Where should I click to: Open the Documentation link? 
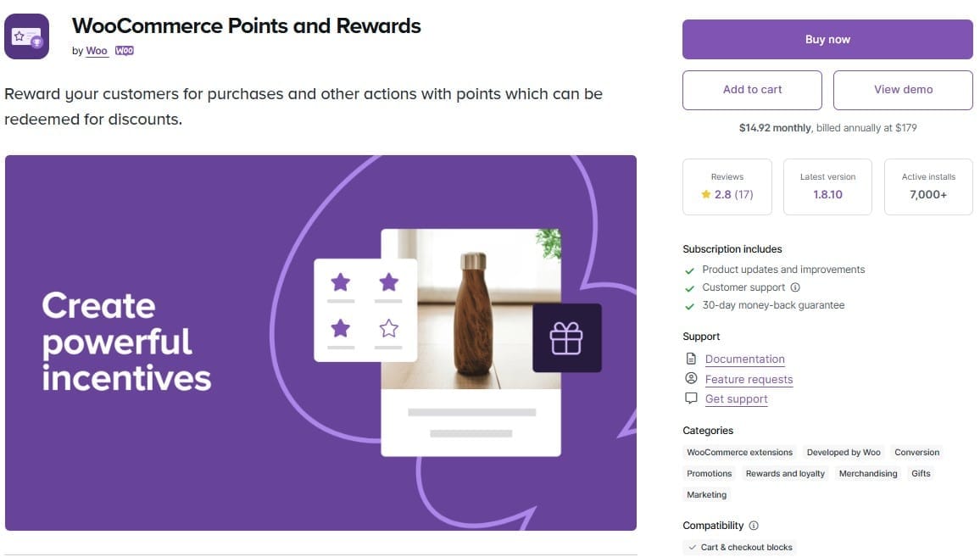pos(744,359)
